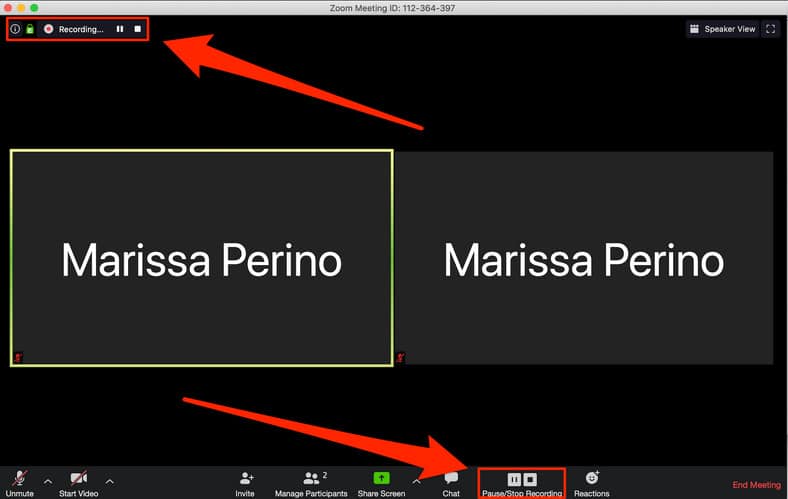Open the meeting information icon
The image size is (788, 499).
click(x=15, y=29)
